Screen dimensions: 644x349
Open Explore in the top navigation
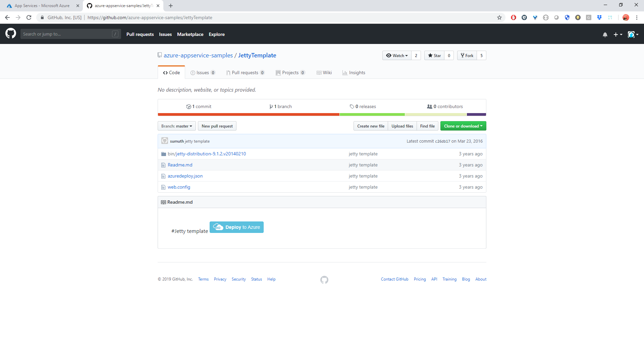tap(217, 34)
